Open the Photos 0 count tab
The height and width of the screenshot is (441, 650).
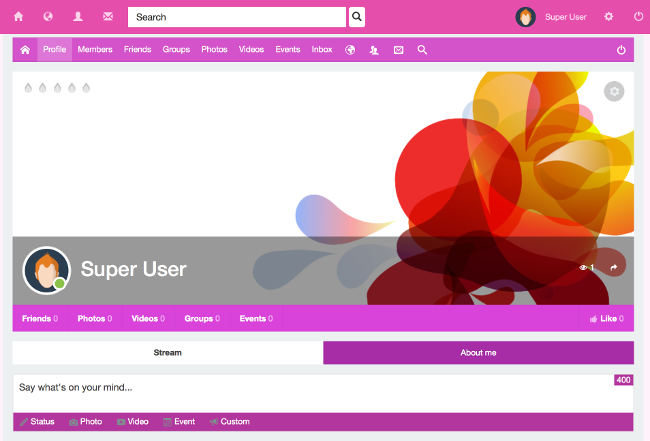pos(95,318)
